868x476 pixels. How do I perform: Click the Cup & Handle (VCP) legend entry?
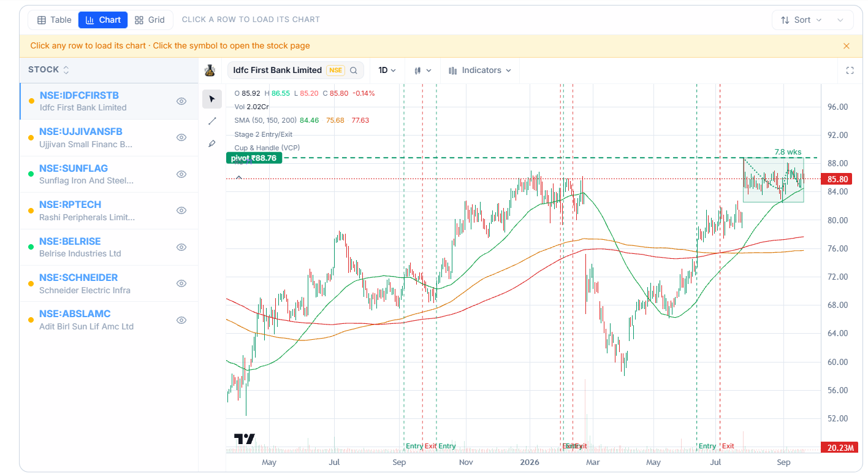click(x=267, y=148)
